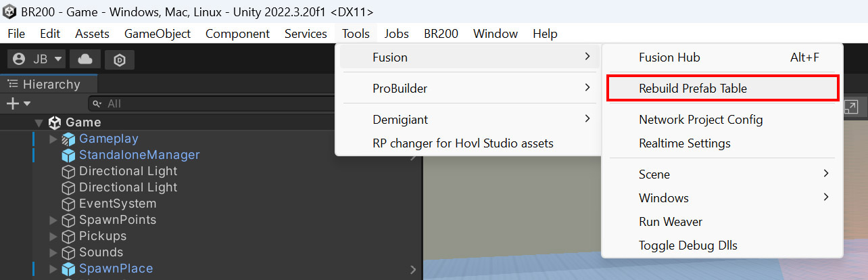The width and height of the screenshot is (868, 280).
Task: Maximize the scene view with corner icon
Action: point(851,107)
